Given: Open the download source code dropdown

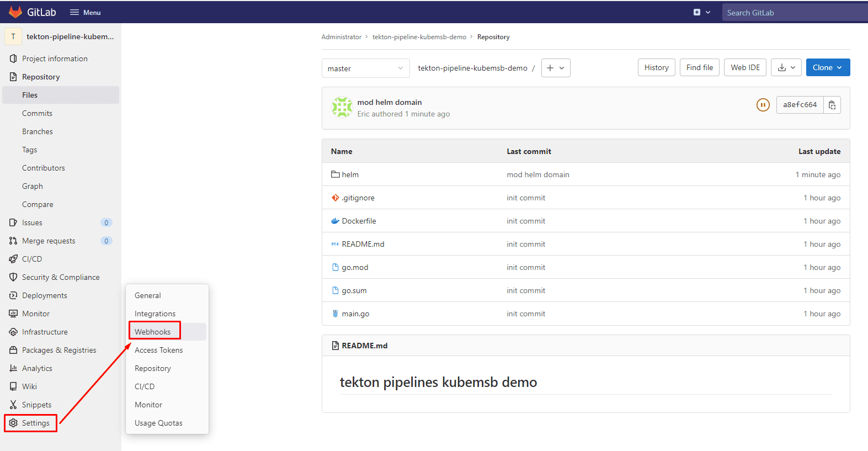Looking at the screenshot, I should pos(786,67).
